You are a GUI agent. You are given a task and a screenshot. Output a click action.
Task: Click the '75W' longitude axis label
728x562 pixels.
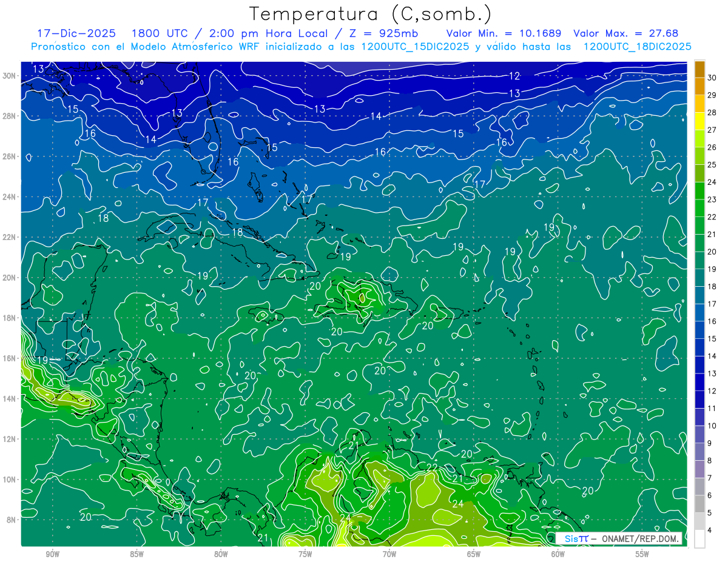click(305, 554)
